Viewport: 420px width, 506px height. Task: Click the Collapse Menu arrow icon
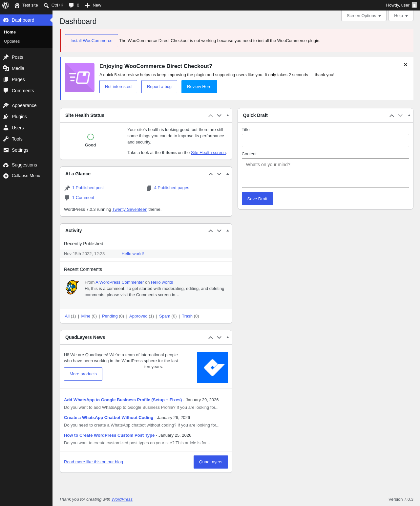[6, 176]
